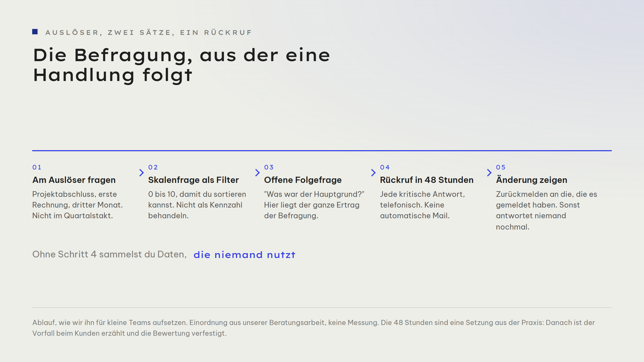This screenshot has width=644, height=362.
Task: Click the quote 'Was war der Hauptgrund?'
Action: 314,194
